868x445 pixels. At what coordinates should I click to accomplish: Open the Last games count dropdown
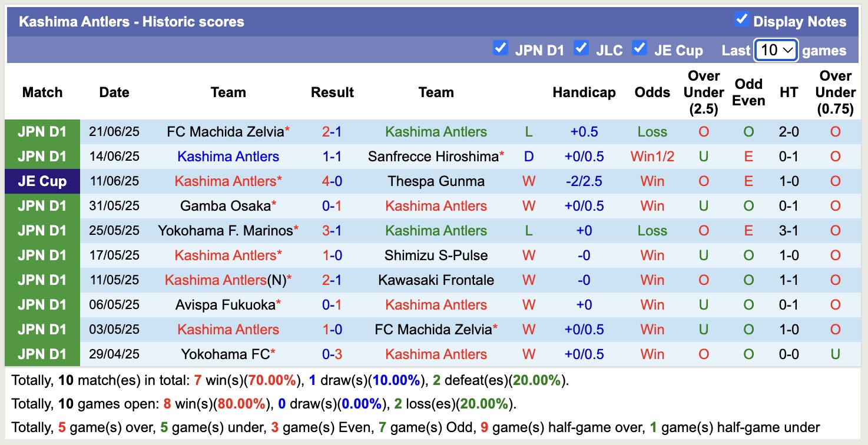(776, 50)
